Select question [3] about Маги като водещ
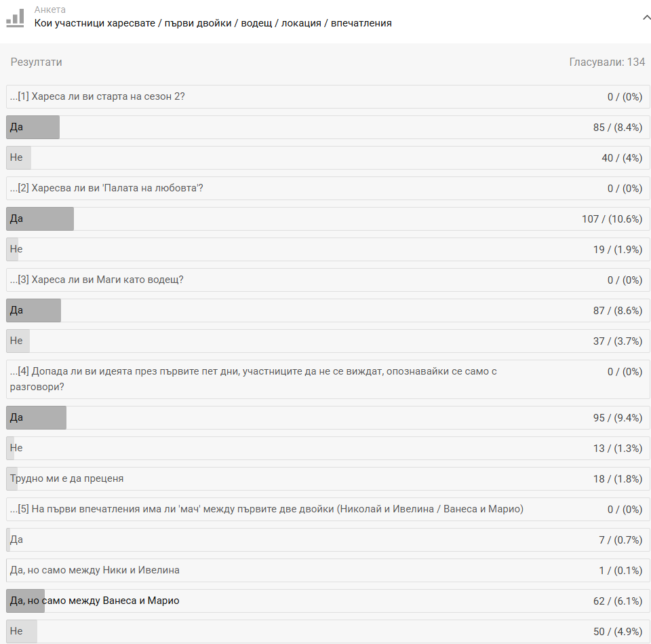The width and height of the screenshot is (651, 644). click(96, 280)
